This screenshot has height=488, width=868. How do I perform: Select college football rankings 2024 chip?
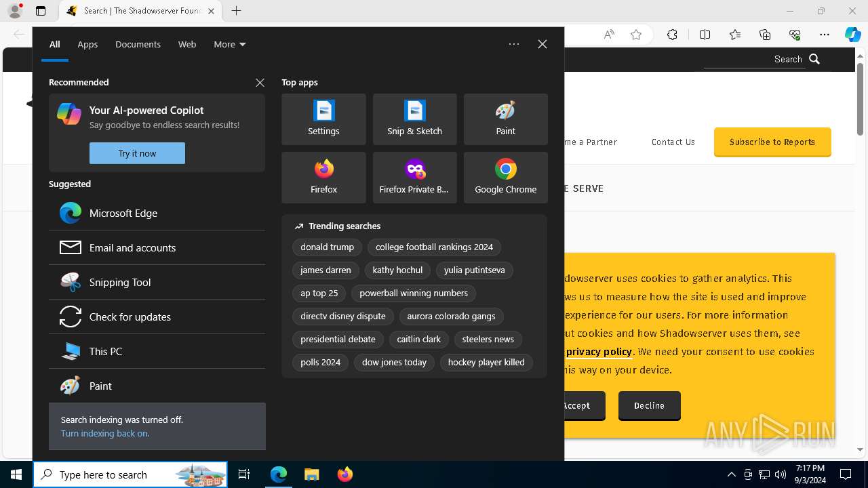point(434,247)
